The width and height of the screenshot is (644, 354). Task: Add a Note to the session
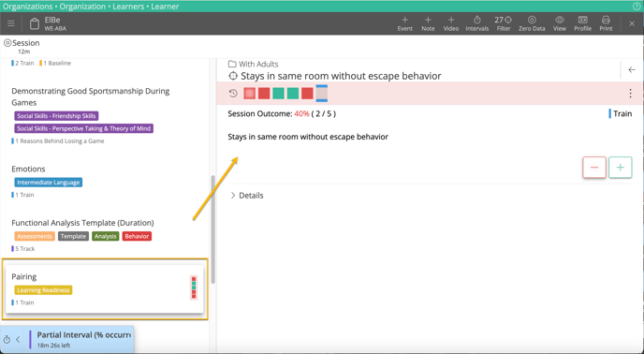(428, 23)
